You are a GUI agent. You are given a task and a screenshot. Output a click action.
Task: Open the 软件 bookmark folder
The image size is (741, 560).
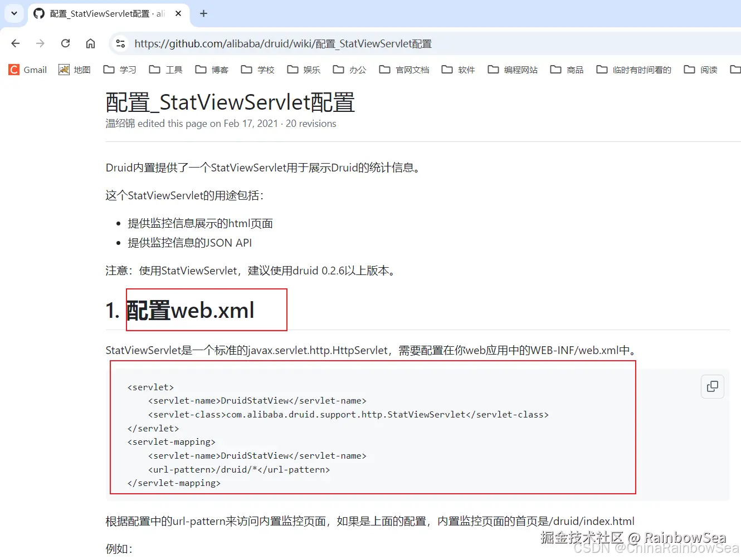458,70
